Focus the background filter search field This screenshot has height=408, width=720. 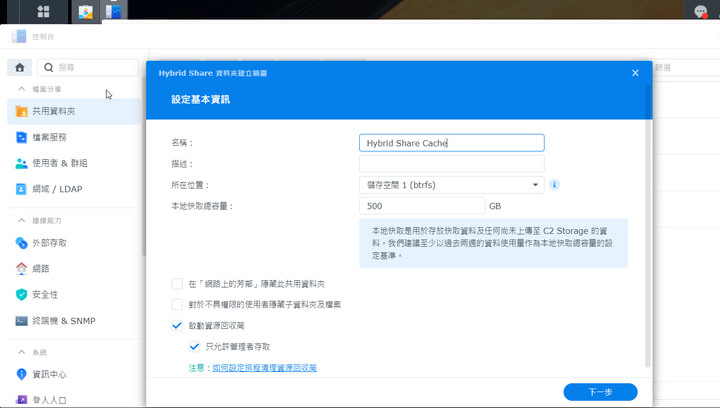pos(686,67)
